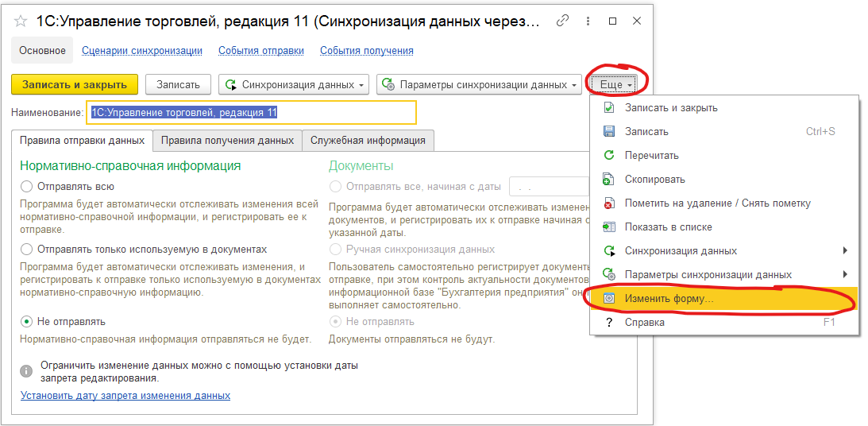Open 'Справка' F1 menu entry
Viewport: 868px width, 426px height.
(724, 322)
